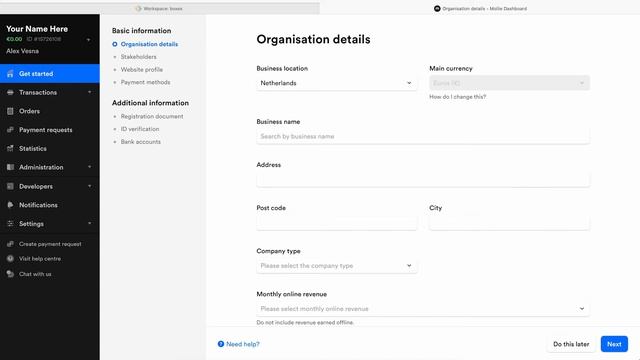This screenshot has width=640, height=360.
Task: Focus the Business name search field
Action: [x=423, y=136]
